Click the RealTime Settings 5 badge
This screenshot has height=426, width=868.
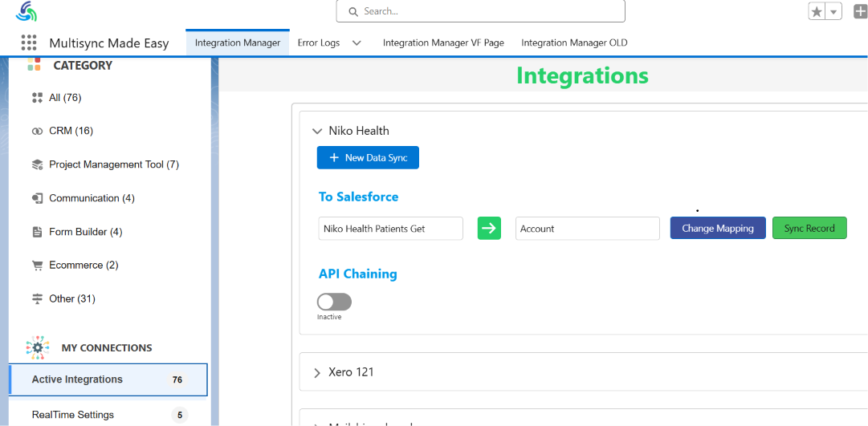[x=179, y=415]
